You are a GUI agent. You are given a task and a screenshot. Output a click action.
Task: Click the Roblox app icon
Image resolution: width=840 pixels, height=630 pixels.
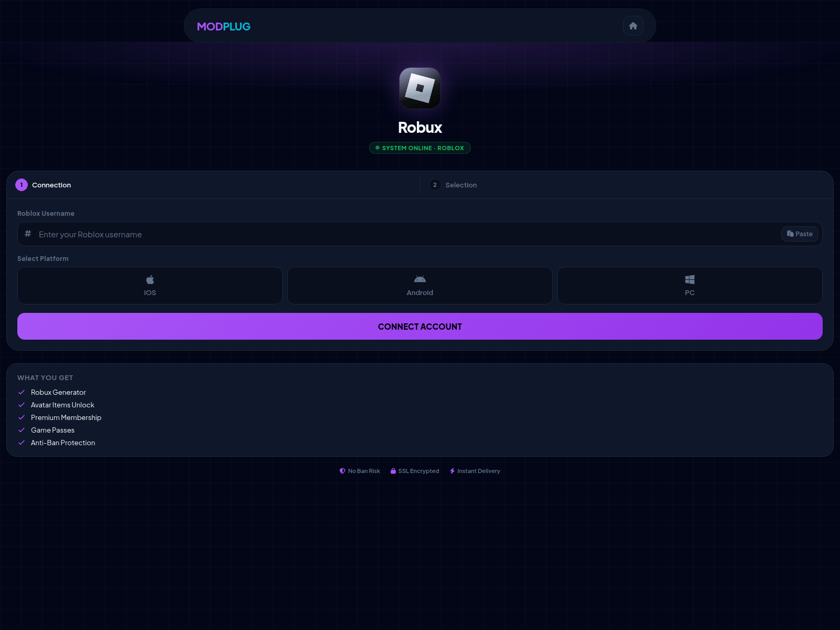point(420,88)
